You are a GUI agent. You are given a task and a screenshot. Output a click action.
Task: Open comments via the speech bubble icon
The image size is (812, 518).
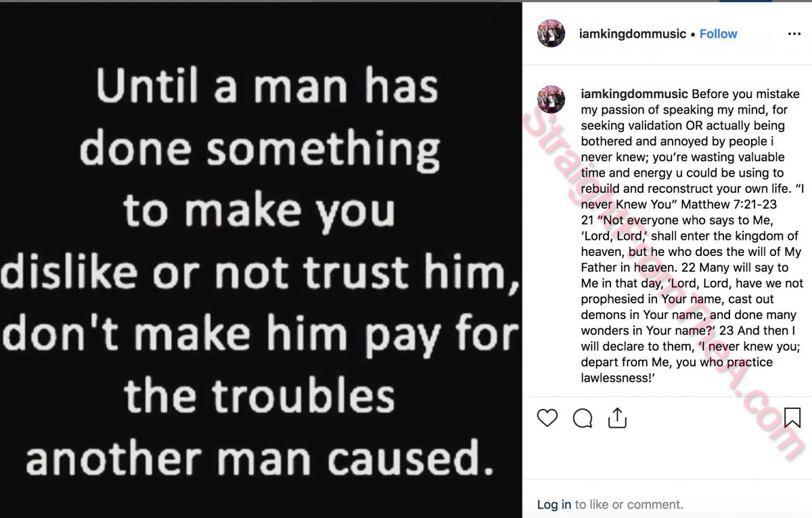tap(583, 418)
